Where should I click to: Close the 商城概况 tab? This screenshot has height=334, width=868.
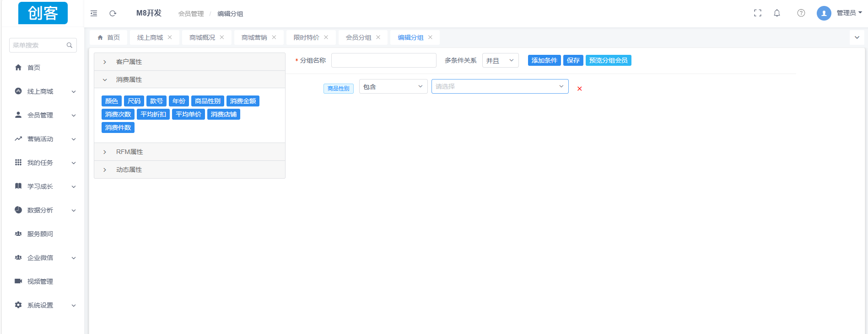(x=222, y=37)
